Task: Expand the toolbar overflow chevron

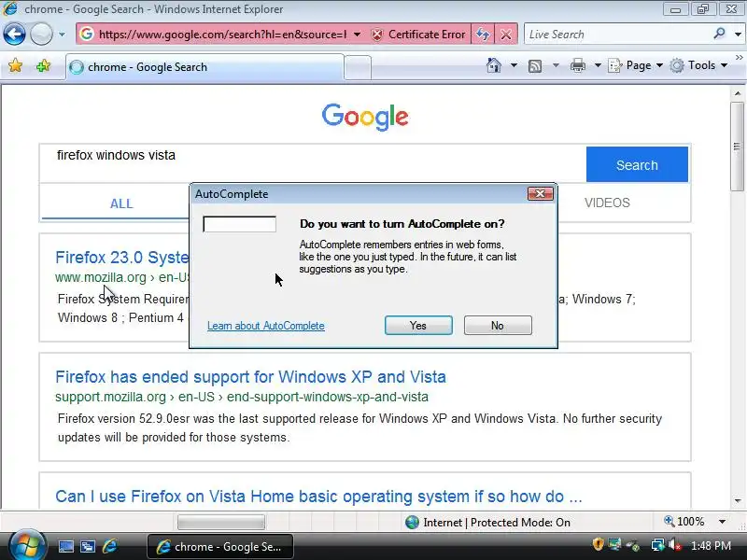Action: pyautogui.click(x=739, y=58)
